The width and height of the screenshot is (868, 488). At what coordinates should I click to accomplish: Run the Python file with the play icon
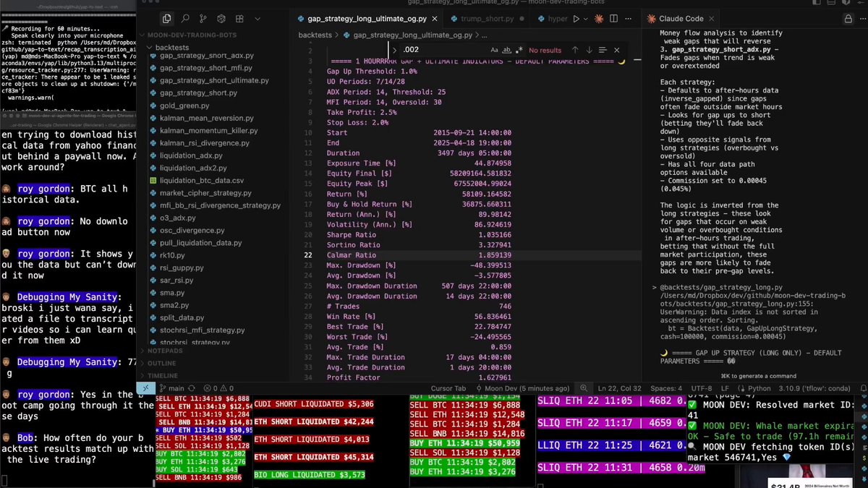[576, 18]
